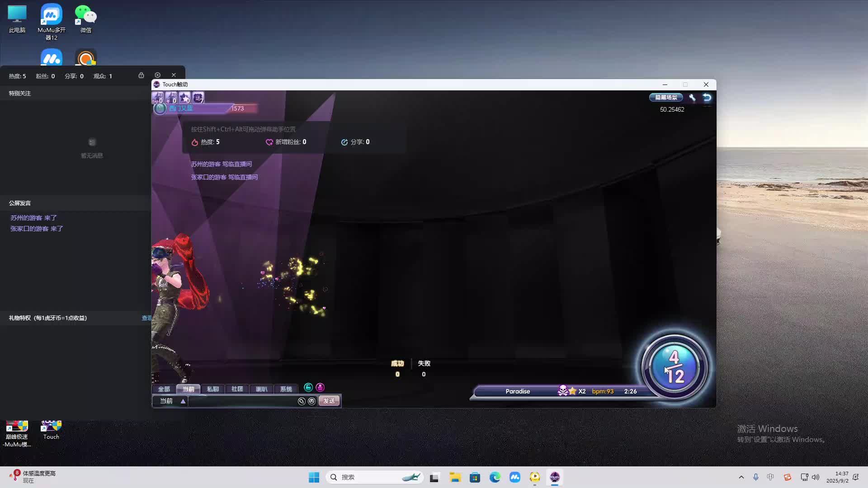Click the gear settings icon in stream panel

pos(157,75)
